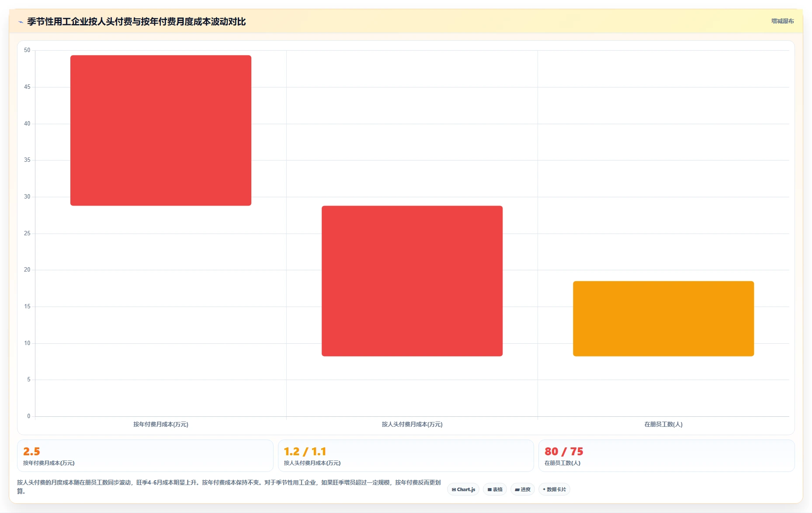Click the card caption 按人头付费月成本(万元)
This screenshot has height=513, width=812.
[312, 463]
